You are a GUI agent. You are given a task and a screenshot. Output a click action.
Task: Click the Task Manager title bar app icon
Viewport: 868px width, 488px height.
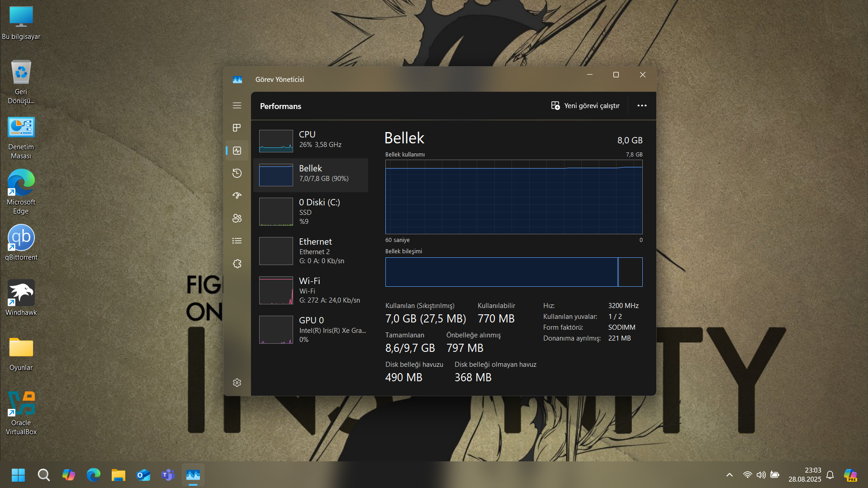(237, 80)
